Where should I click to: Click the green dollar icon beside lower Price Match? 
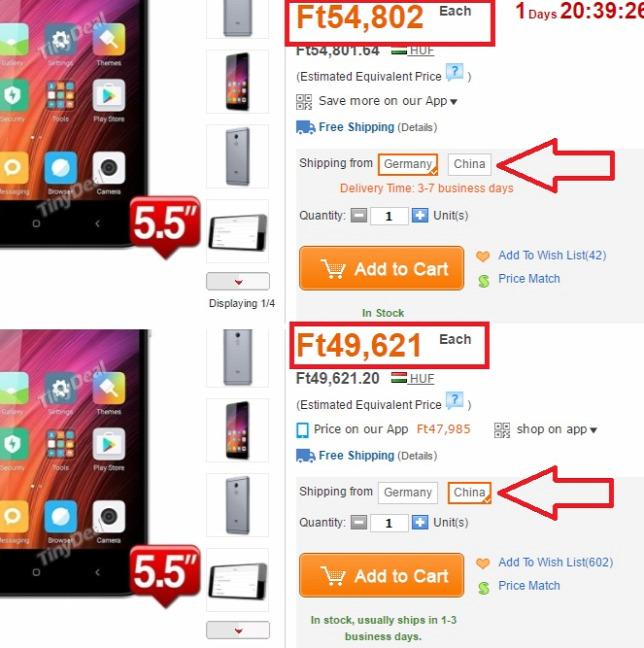(484, 587)
